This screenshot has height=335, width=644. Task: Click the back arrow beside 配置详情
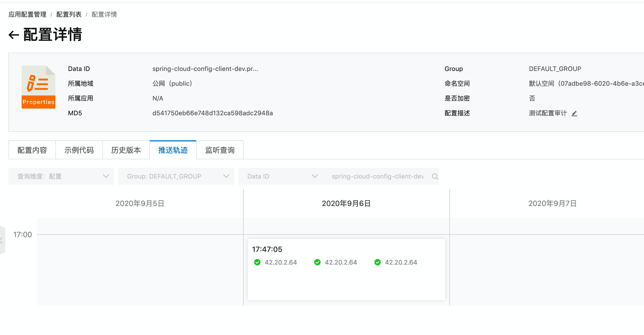click(x=14, y=35)
